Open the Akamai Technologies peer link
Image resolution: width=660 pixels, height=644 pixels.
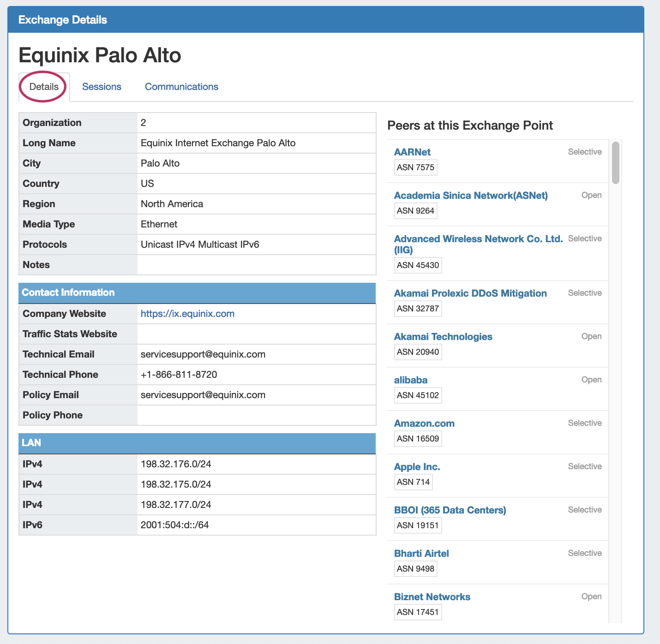(443, 337)
